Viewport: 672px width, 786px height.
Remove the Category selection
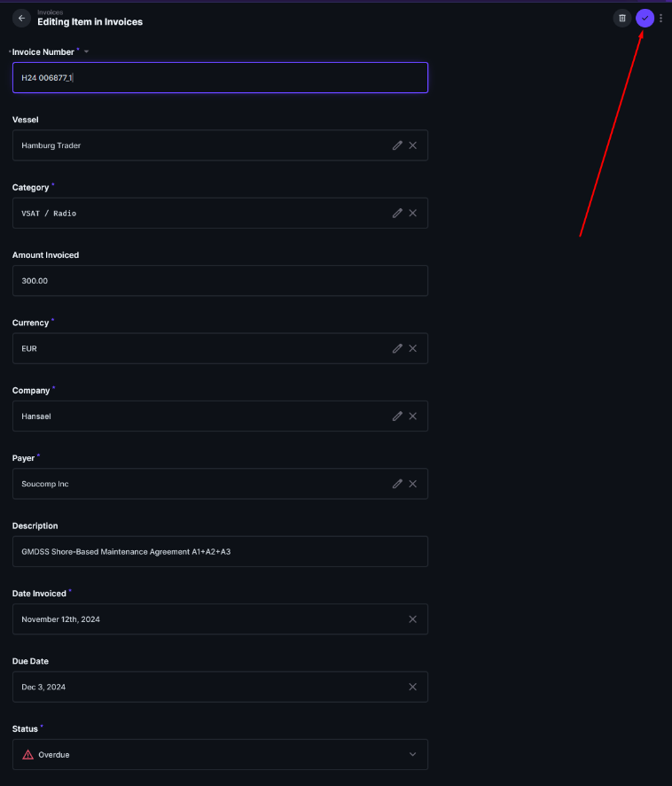click(413, 214)
